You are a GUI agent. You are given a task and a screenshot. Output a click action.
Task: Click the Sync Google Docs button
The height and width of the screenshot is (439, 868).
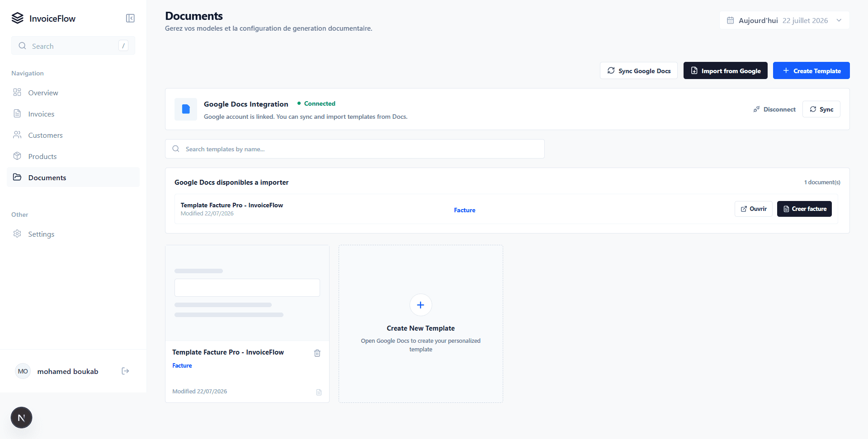[638, 70]
